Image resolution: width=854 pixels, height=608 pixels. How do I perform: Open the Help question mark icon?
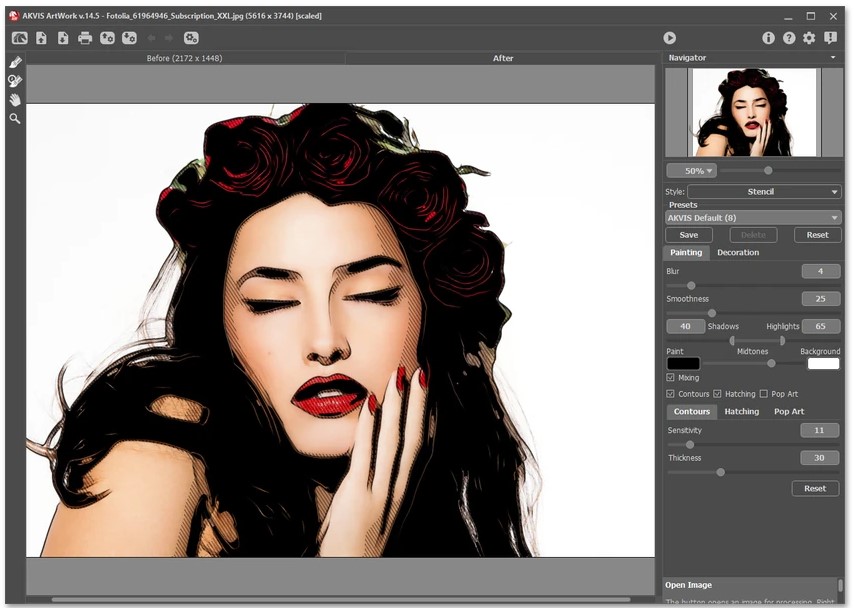(x=789, y=38)
